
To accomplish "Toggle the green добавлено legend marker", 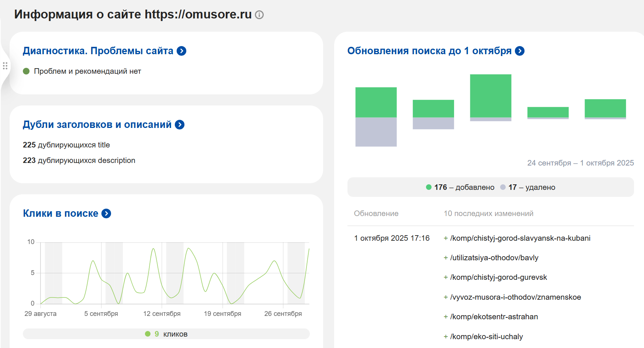I will click(429, 187).
